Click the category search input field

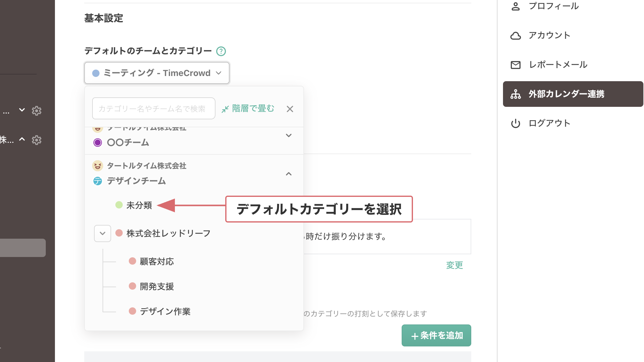click(x=153, y=108)
